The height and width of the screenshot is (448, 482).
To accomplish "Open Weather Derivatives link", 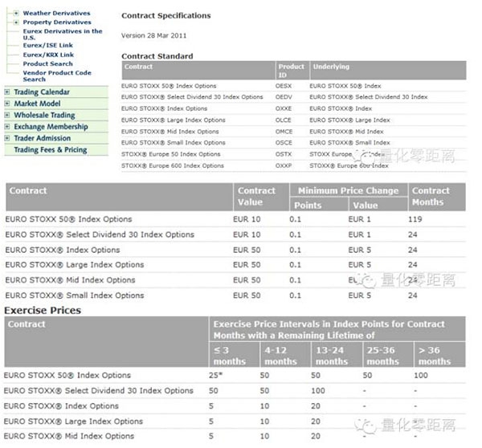I will (56, 13).
